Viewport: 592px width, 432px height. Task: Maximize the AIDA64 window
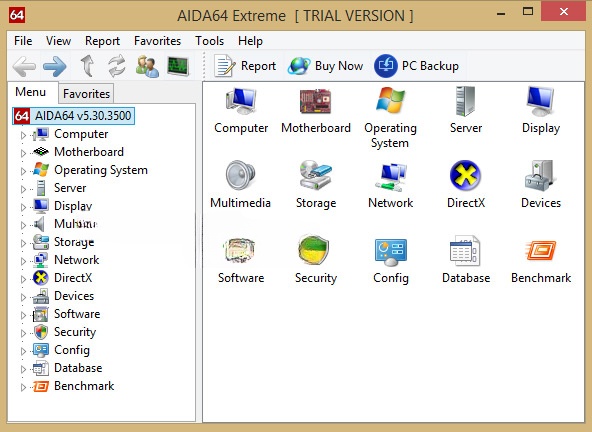pos(528,12)
